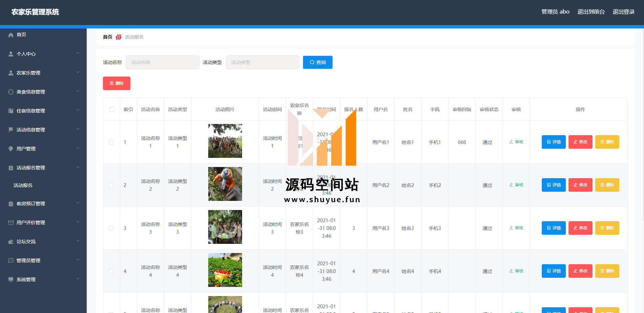The width and height of the screenshot is (644, 313).
Task: Expand the 住宿信息管理 menu arrow
Action: pos(78,110)
